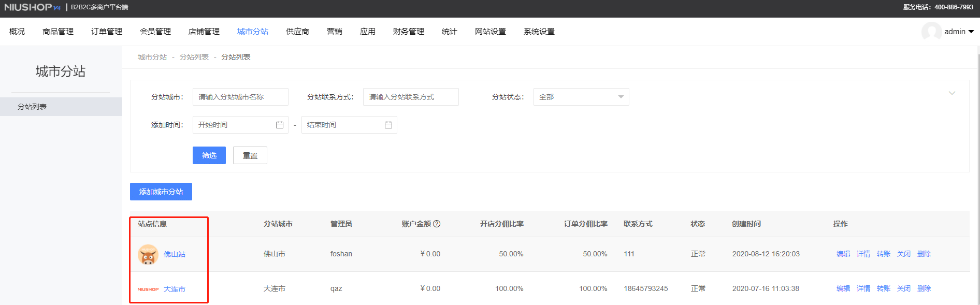This screenshot has width=980, height=305.
Task: Click 详情 for the 佛山站 row
Action: pos(863,254)
